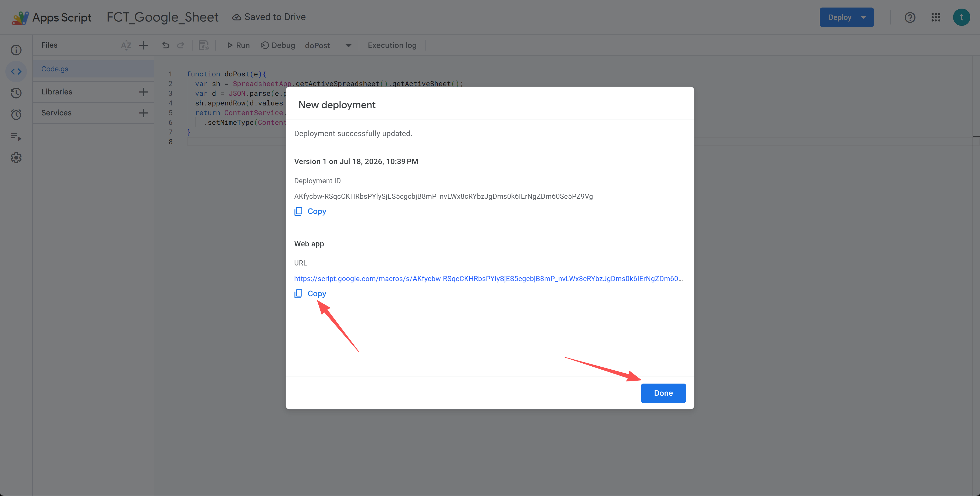Screen dimensions: 980x496
Task: Click the 'Deployment ID' label
Action: [x=317, y=181]
